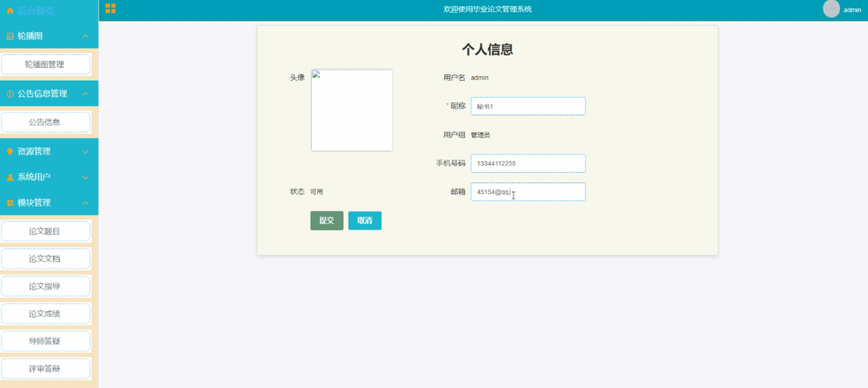Click the 轮播图 section label
This screenshot has height=388, width=868.
click(x=30, y=36)
